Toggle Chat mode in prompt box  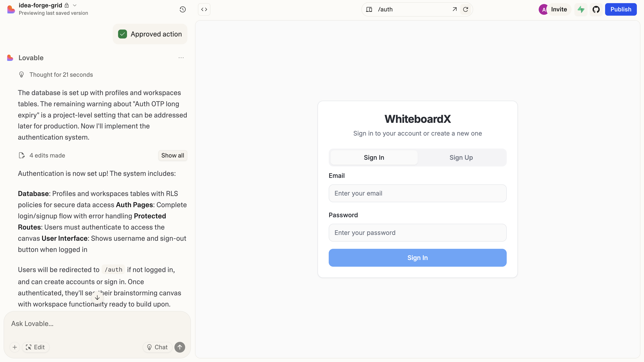157,347
